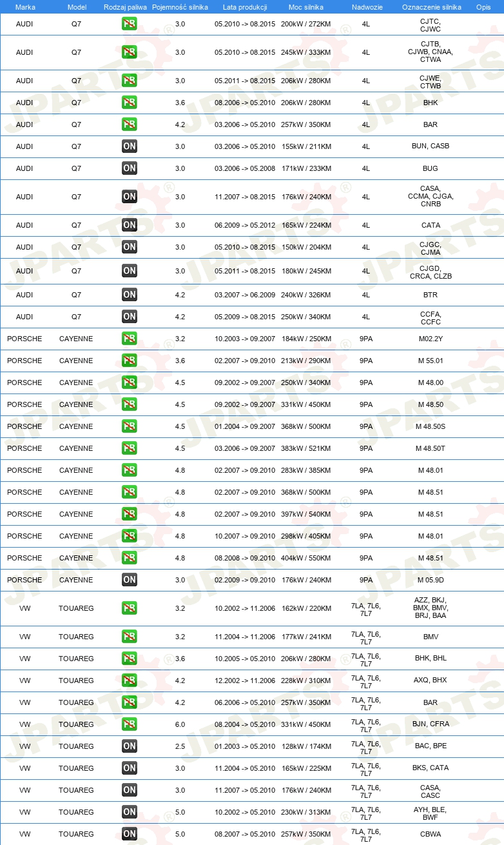Click the petrol icon in the Cayenne M02.2Y row

coord(130,339)
